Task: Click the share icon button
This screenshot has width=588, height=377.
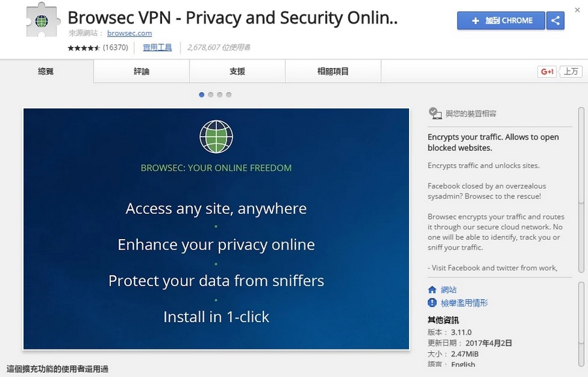Action: [555, 20]
